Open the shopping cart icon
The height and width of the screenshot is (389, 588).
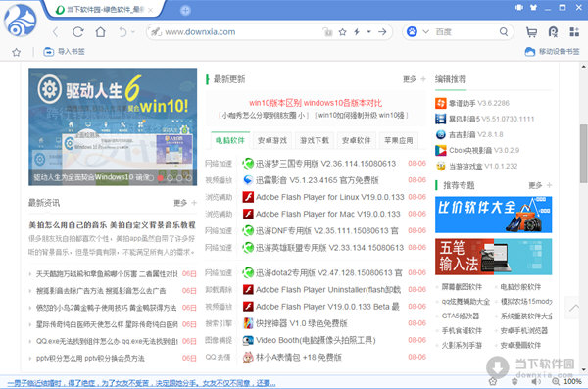coord(531,32)
